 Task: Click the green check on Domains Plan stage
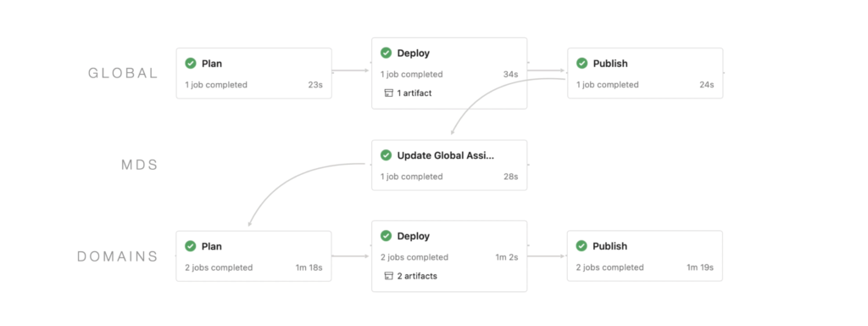(x=191, y=245)
